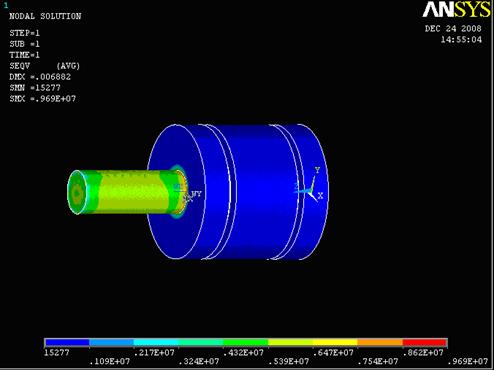Viewport: 494px width, 370px height.
Task: Click the circular end face of shaft
Action: tap(77, 192)
